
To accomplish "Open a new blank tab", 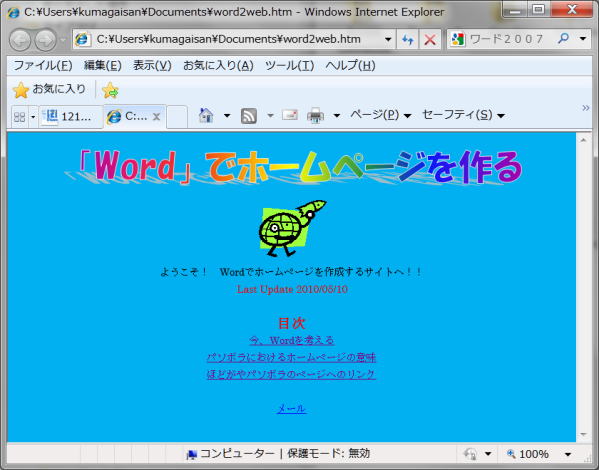I will [177, 117].
